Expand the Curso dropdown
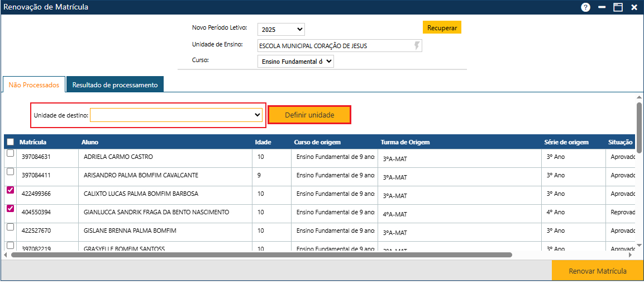The image size is (644, 282). tap(295, 62)
